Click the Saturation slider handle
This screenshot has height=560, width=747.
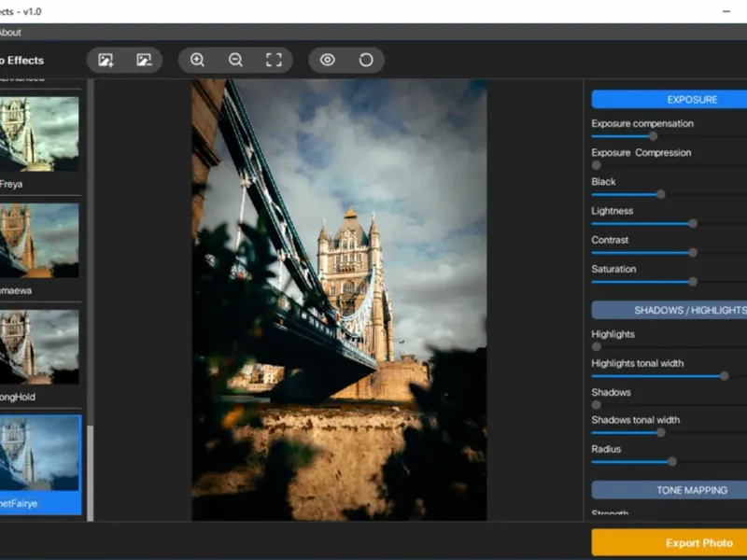point(693,282)
